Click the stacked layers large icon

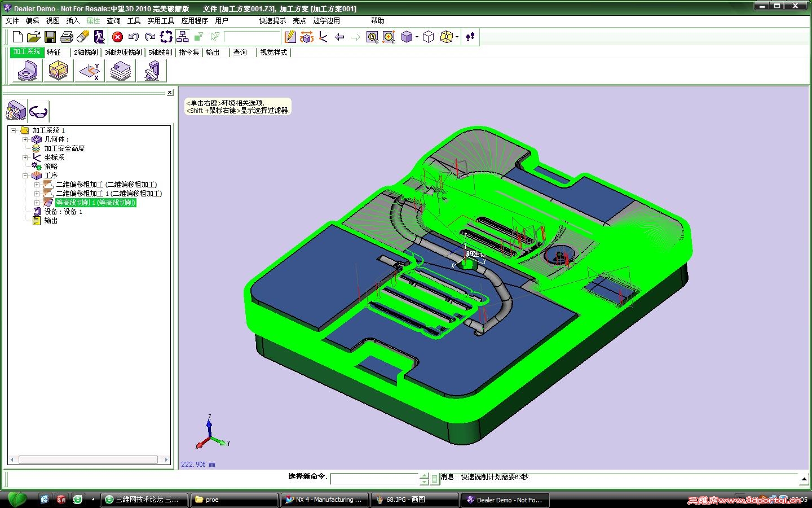coord(120,71)
